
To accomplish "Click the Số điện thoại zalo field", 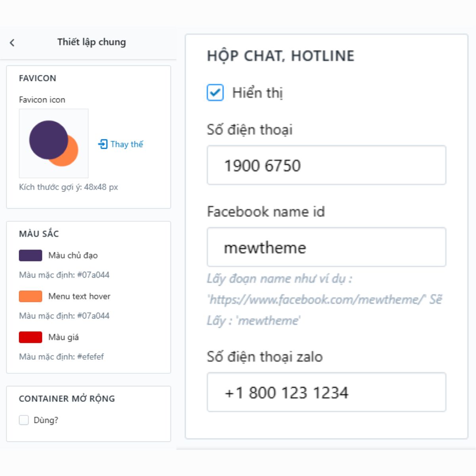I will tap(326, 392).
